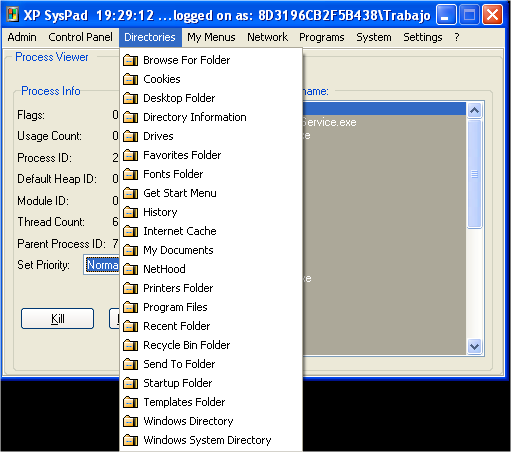The height and width of the screenshot is (452, 511).
Task: Click the Favorites Folder icon
Action: click(130, 155)
